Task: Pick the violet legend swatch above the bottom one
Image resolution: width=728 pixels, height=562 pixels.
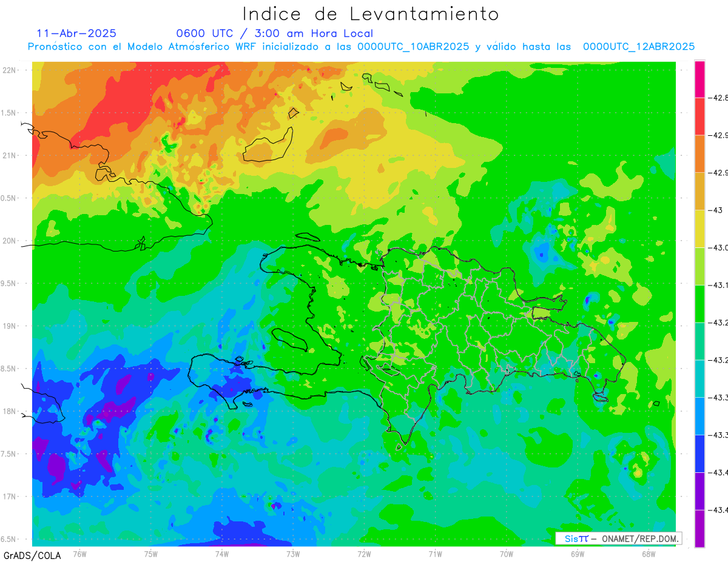Action: (699, 491)
